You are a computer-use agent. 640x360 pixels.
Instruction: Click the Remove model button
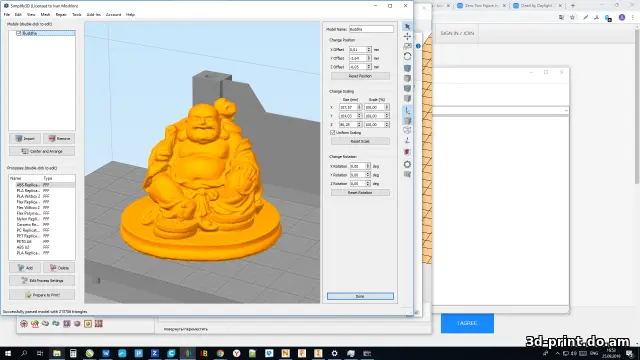click(x=59, y=139)
